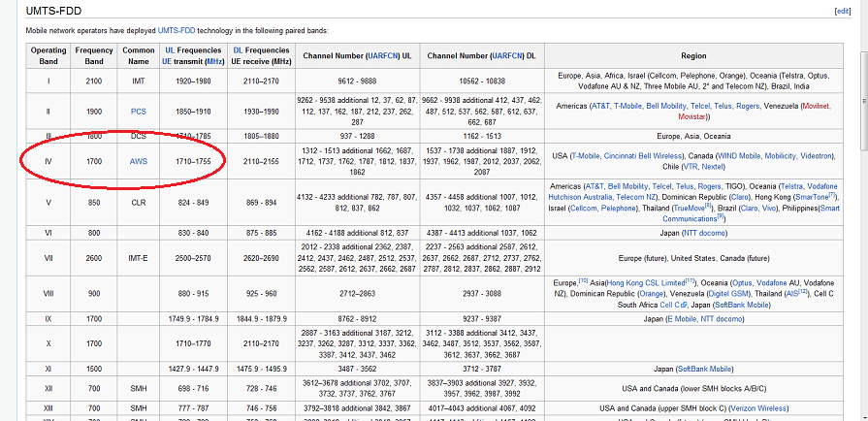Select the IMT common name cell
868x421 pixels.
tap(139, 81)
